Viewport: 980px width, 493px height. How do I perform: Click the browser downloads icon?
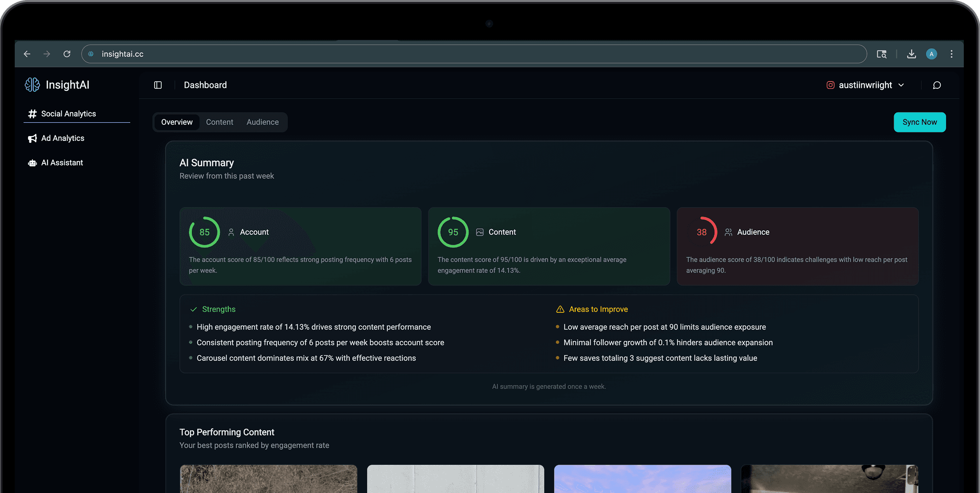tap(911, 54)
